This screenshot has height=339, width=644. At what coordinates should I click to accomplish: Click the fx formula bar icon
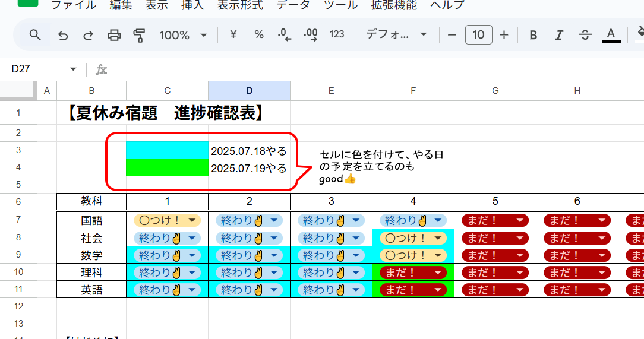click(x=101, y=69)
